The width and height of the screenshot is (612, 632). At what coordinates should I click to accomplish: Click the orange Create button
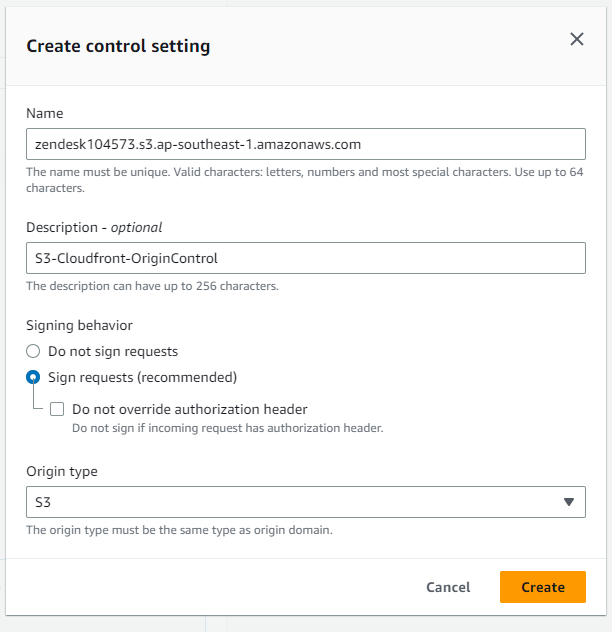pos(542,587)
